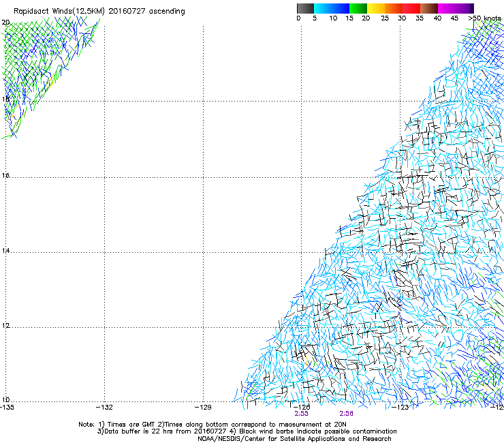Click the purple '2:58' swath time label
The height and width of the screenshot is (443, 504).
click(346, 414)
